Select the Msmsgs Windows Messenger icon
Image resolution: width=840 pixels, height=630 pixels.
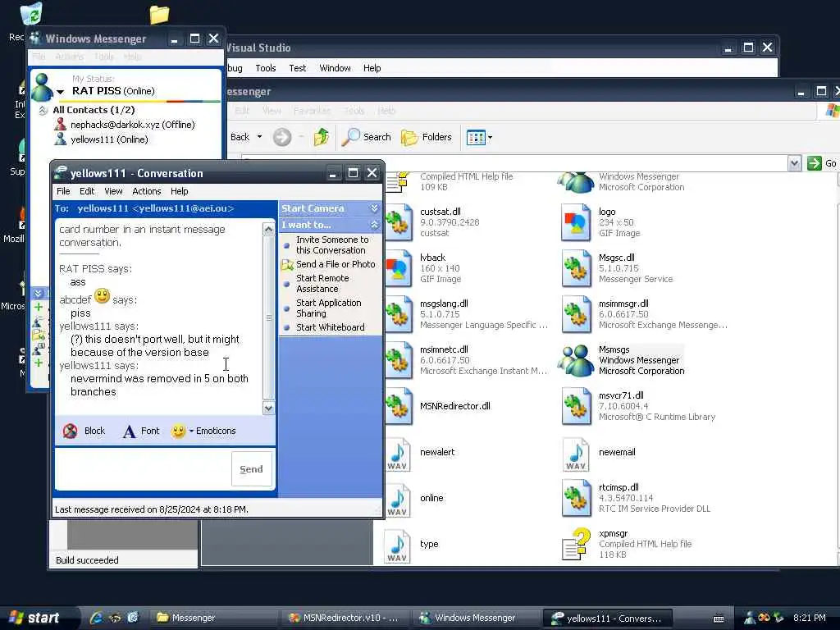(x=576, y=361)
